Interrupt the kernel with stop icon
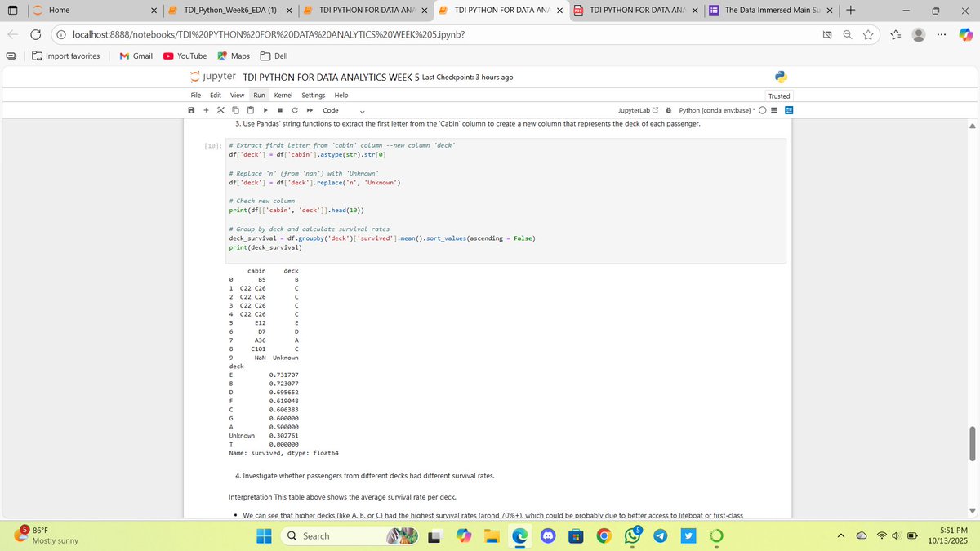 tap(280, 110)
